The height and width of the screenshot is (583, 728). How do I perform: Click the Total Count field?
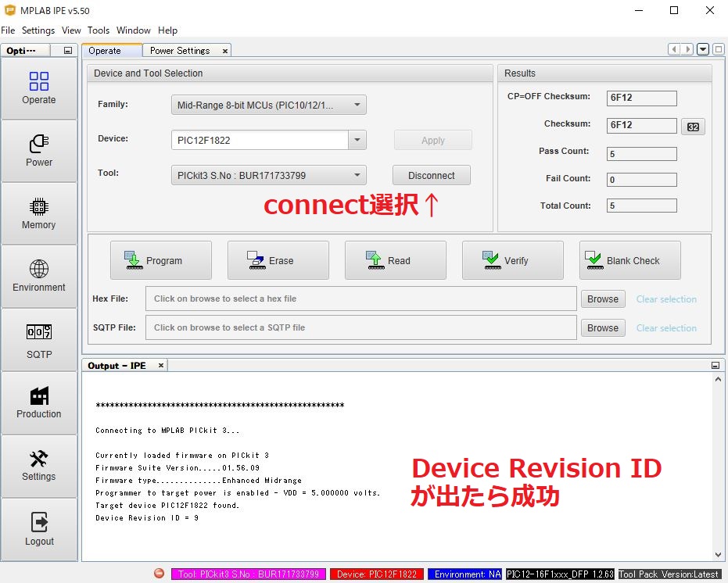pos(641,206)
